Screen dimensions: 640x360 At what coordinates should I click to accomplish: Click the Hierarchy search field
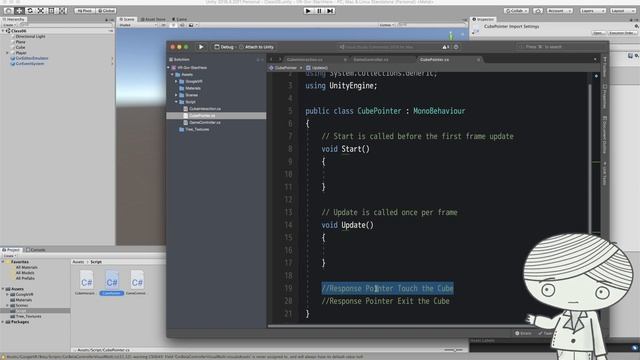click(65, 25)
